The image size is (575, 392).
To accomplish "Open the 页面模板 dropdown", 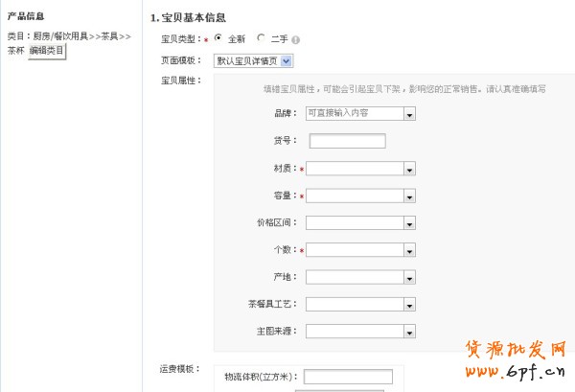I will [286, 60].
